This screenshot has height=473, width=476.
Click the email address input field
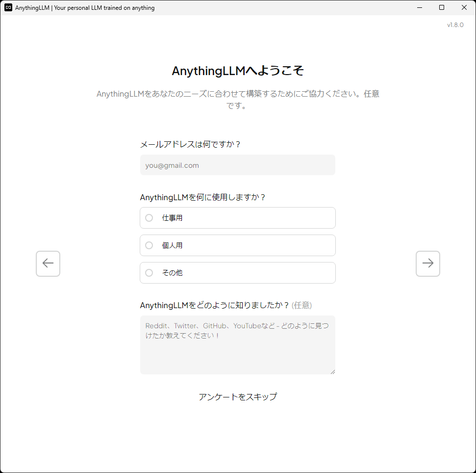237,165
